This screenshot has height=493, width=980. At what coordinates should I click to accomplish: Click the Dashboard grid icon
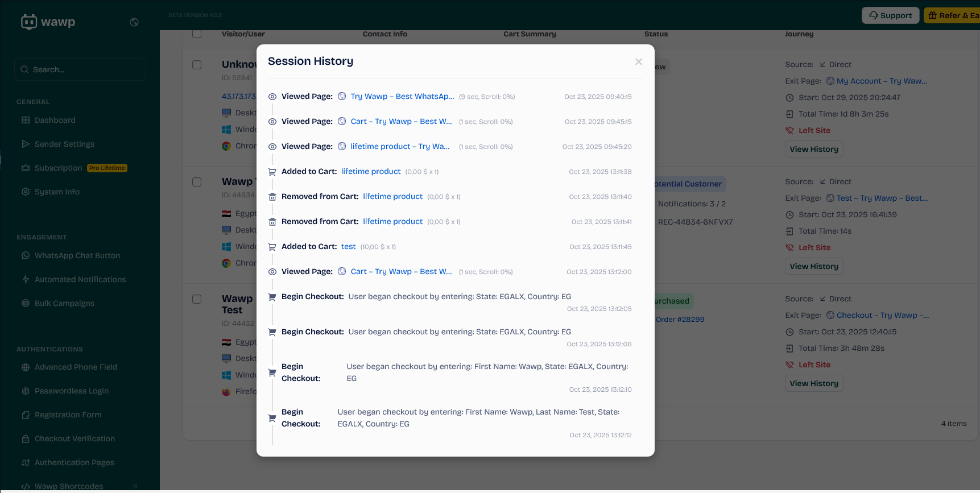coord(26,120)
